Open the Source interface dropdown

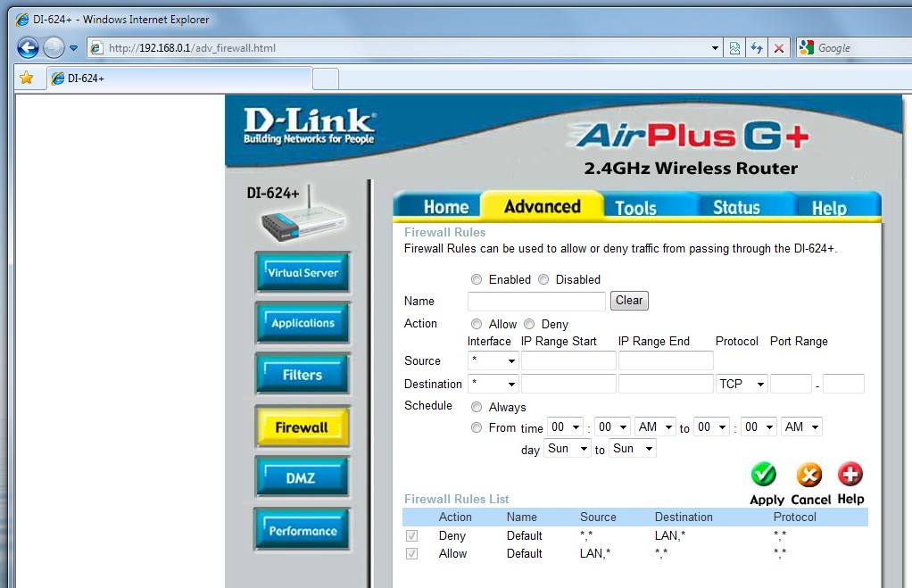493,360
